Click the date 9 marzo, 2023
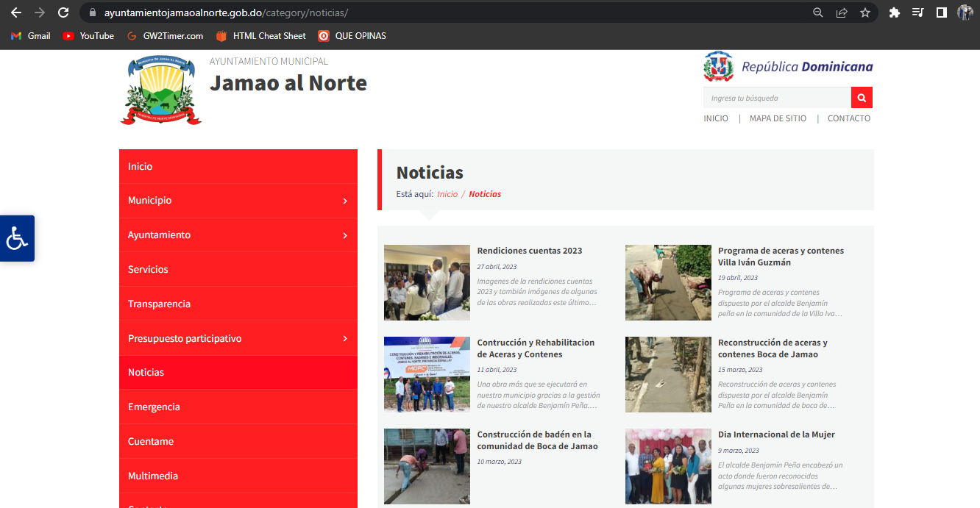980x508 pixels. 739,451
